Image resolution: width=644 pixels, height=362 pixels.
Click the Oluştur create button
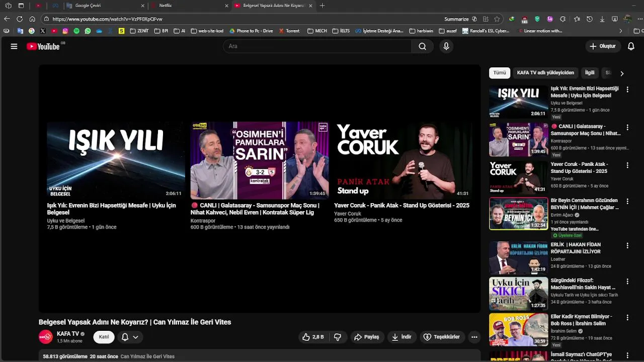pyautogui.click(x=603, y=46)
